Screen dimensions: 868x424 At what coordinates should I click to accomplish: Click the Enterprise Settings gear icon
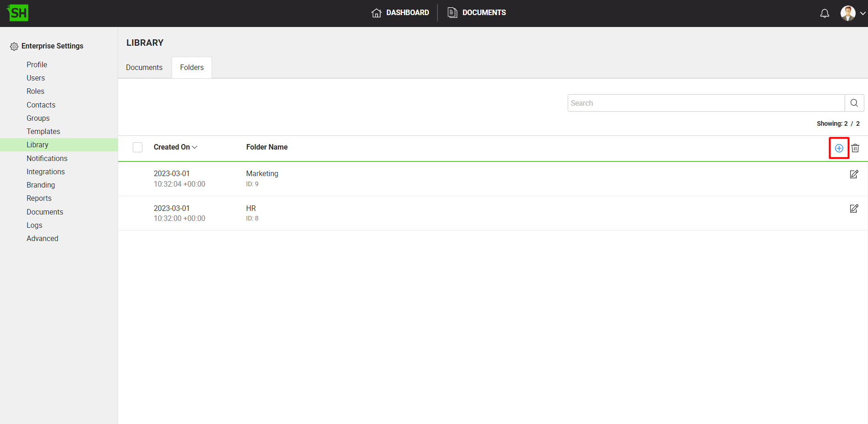[x=14, y=46]
